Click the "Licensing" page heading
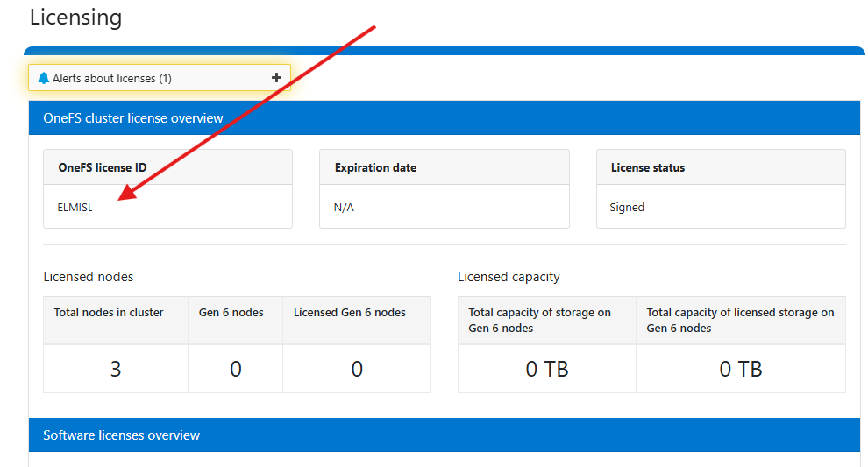 pos(75,18)
